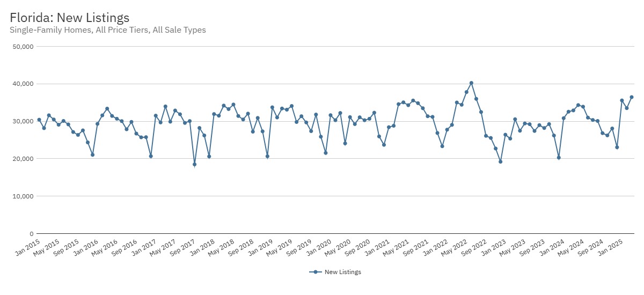Click the New Listings legend line marker
Image resolution: width=644 pixels, height=295 pixels.
(x=316, y=272)
